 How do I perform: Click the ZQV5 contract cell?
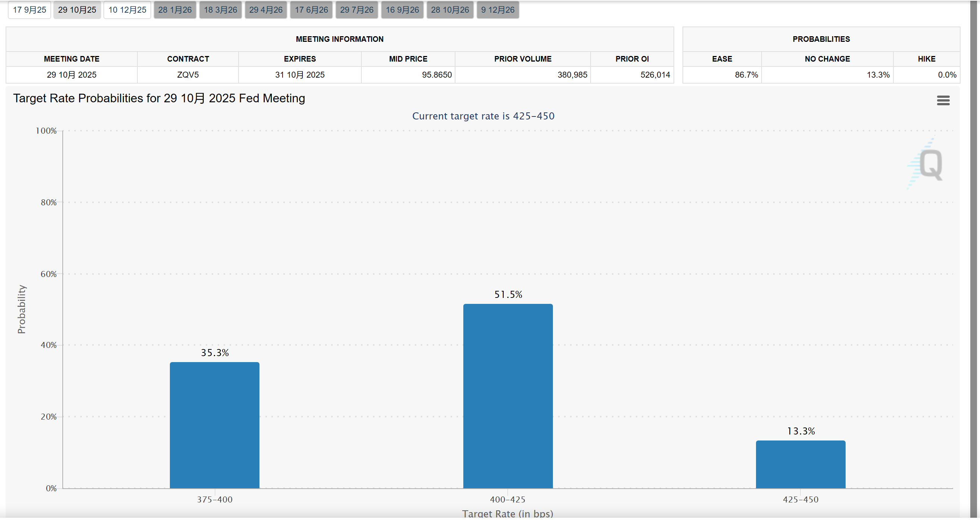coord(187,75)
